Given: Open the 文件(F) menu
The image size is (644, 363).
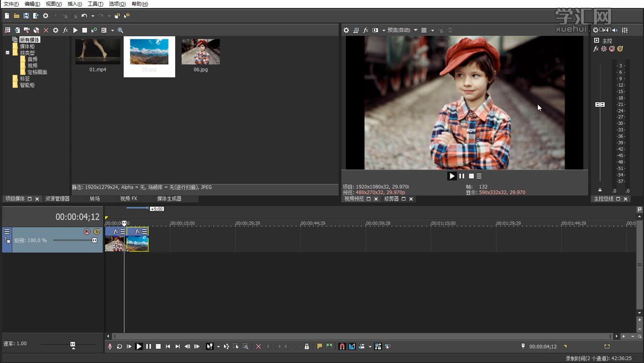Looking at the screenshot, I should (11, 4).
